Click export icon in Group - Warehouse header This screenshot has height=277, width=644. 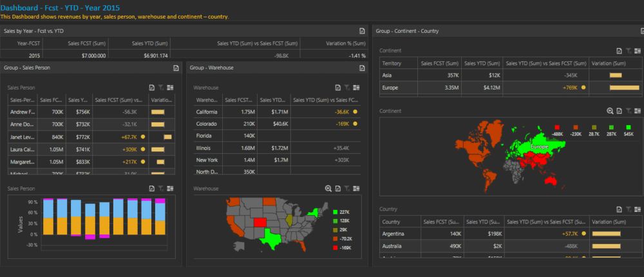click(362, 68)
